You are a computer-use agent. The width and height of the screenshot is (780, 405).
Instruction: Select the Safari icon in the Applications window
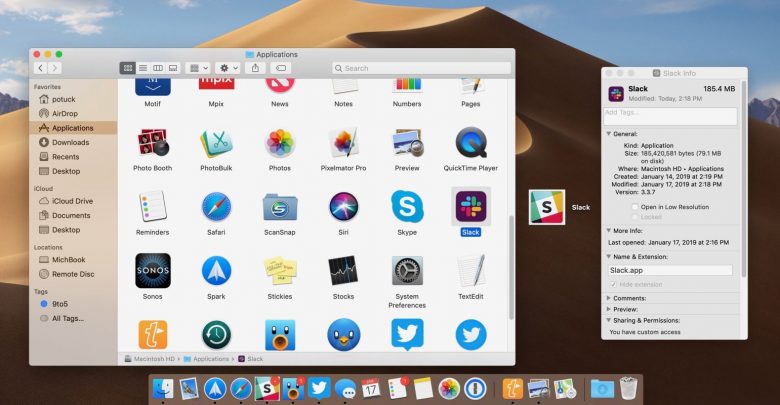point(216,207)
